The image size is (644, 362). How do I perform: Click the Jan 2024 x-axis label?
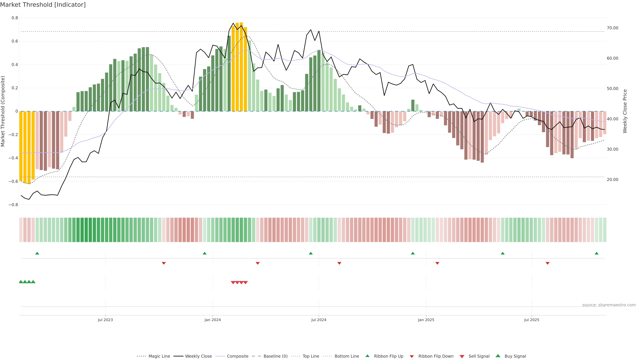click(212, 320)
